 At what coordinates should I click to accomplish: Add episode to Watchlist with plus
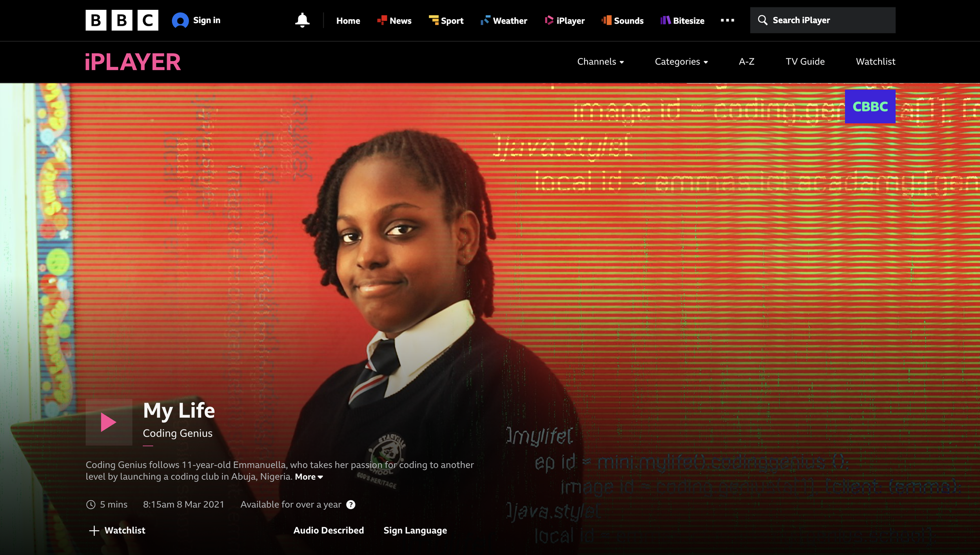94,530
